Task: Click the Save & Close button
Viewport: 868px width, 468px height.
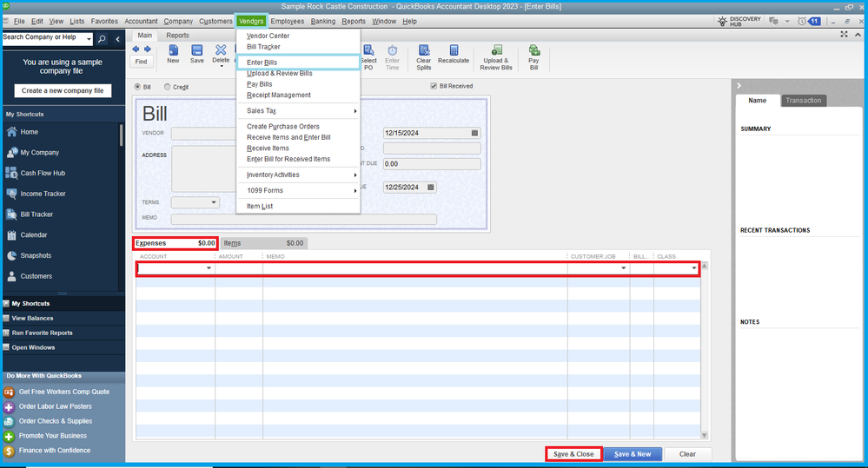Action: tap(573, 454)
